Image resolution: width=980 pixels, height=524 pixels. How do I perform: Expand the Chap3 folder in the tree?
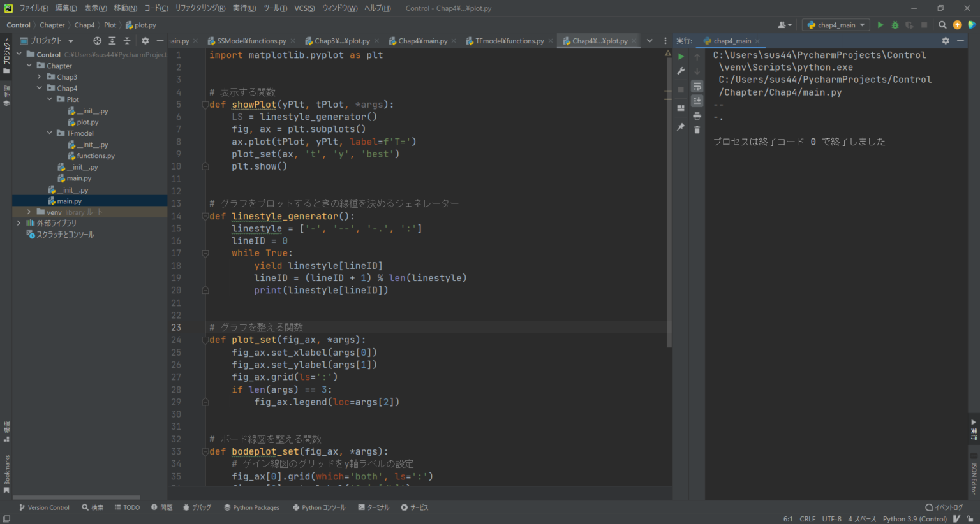[x=39, y=76]
